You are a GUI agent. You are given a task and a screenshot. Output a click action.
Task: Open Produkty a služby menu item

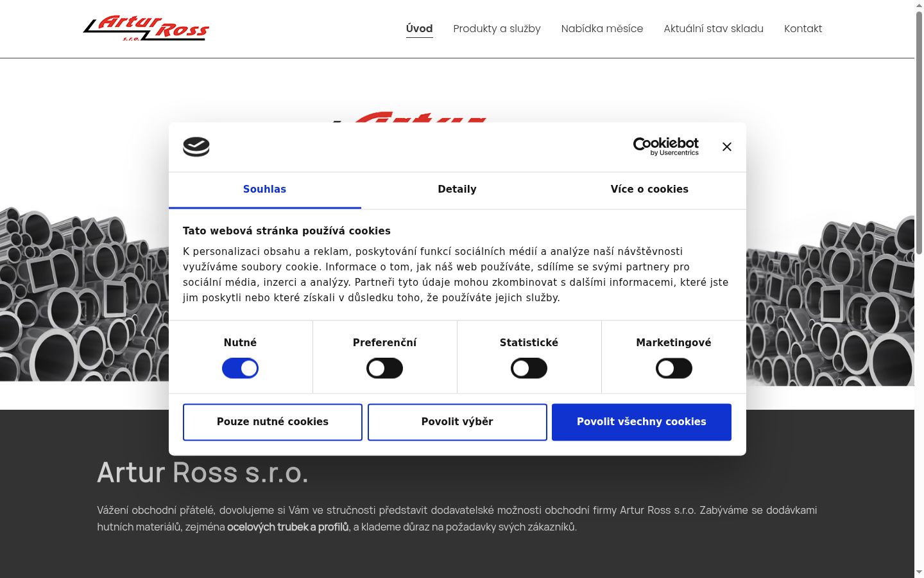(497, 29)
